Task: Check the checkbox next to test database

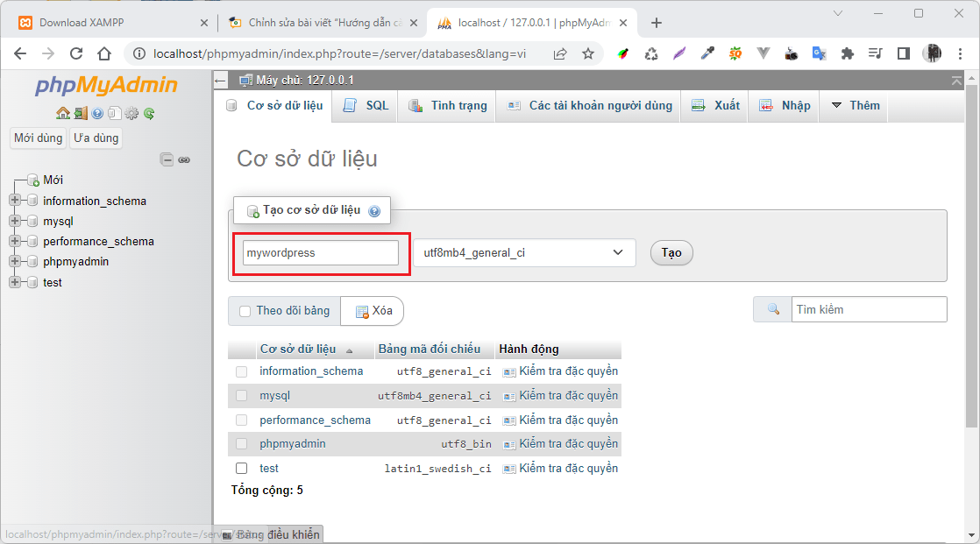Action: pos(241,468)
